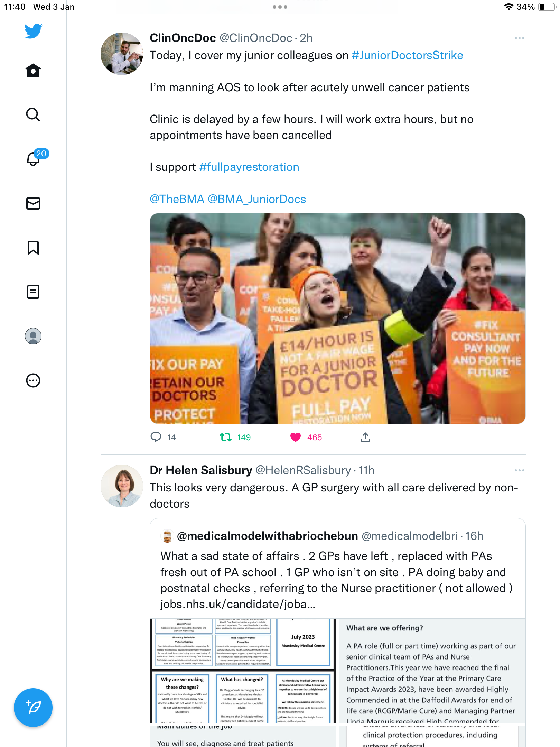Unlike the ClinOncDoc tweet with 465 likes
560x747 pixels.
[x=296, y=437]
